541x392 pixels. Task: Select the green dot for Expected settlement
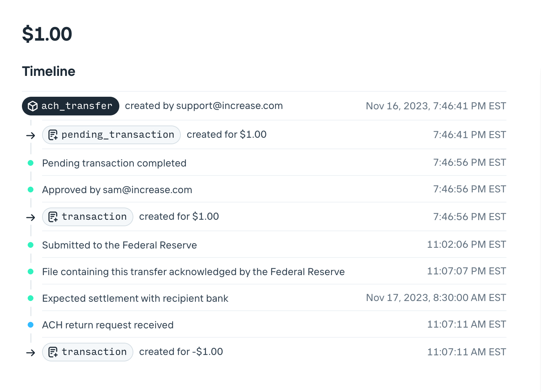tap(31, 298)
